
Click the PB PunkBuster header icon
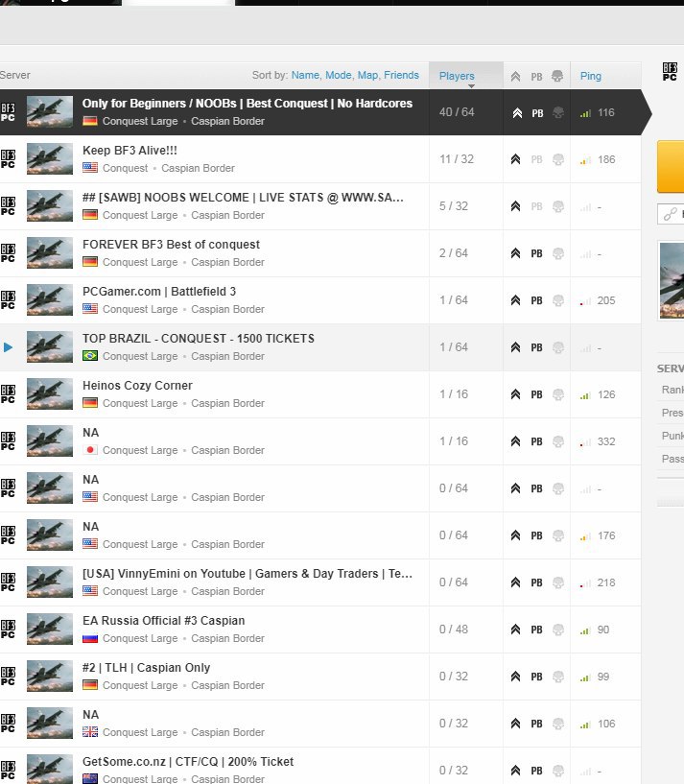point(536,77)
